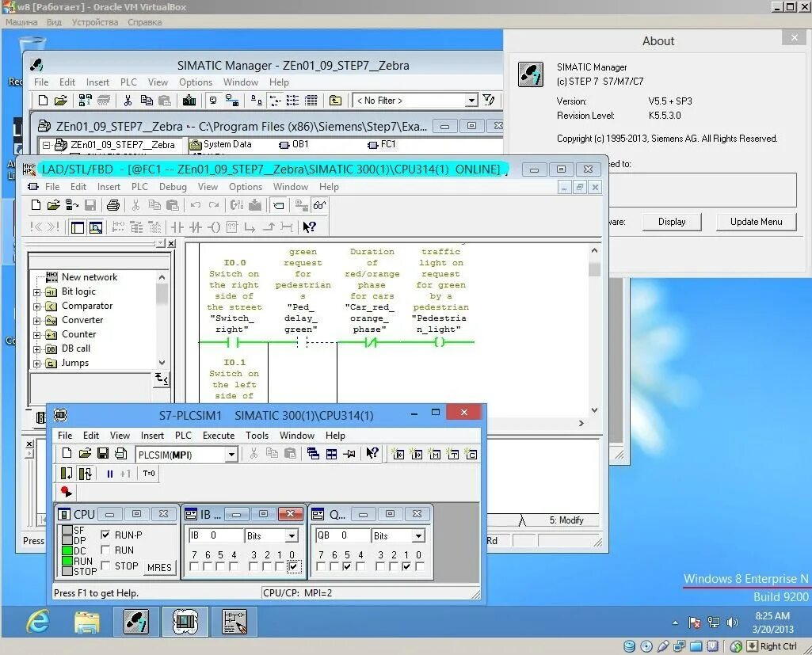The image size is (812, 655).
Task: Toggle bit 0 checkbox of IB 0
Action: tap(292, 566)
